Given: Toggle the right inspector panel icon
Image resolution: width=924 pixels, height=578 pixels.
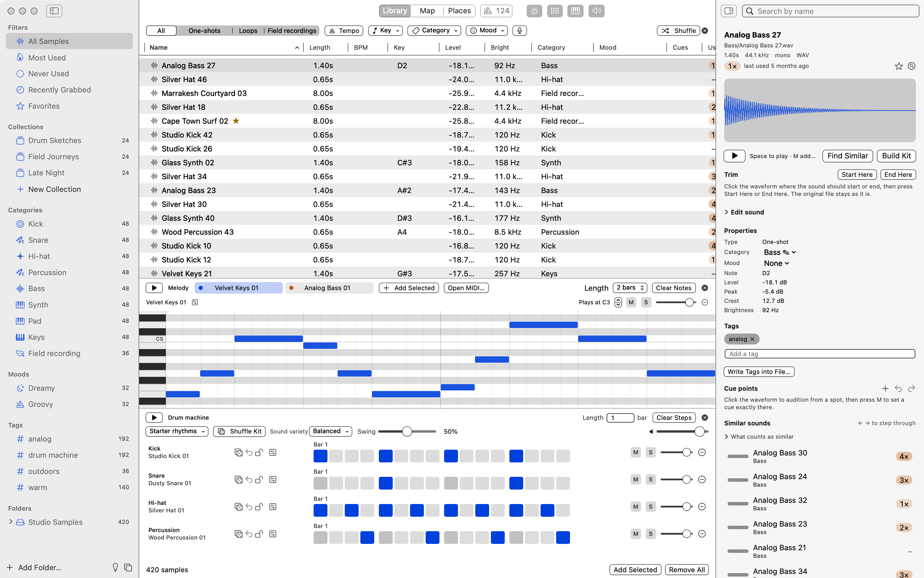Looking at the screenshot, I should (x=729, y=11).
